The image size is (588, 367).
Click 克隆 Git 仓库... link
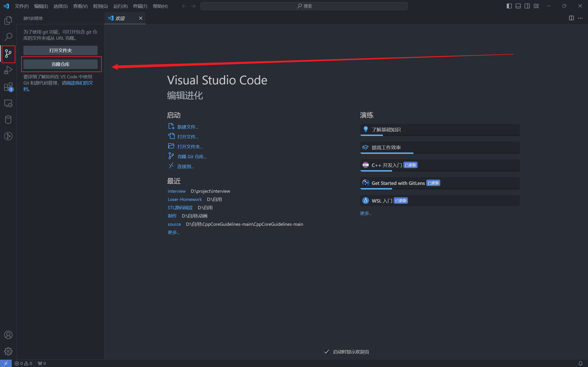pos(192,157)
